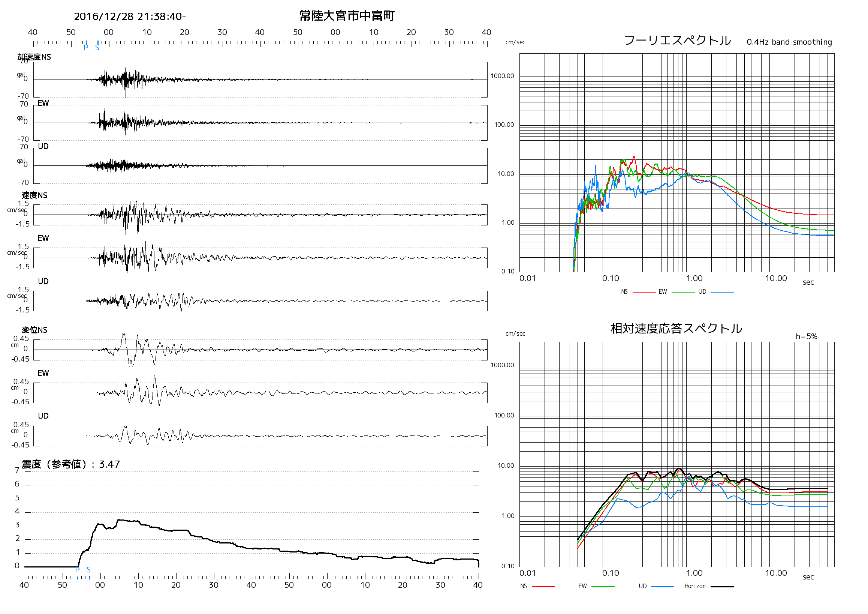Screen dimensions: 868x614
Task: Click the UD label in the acceleration group
Action: 43,146
